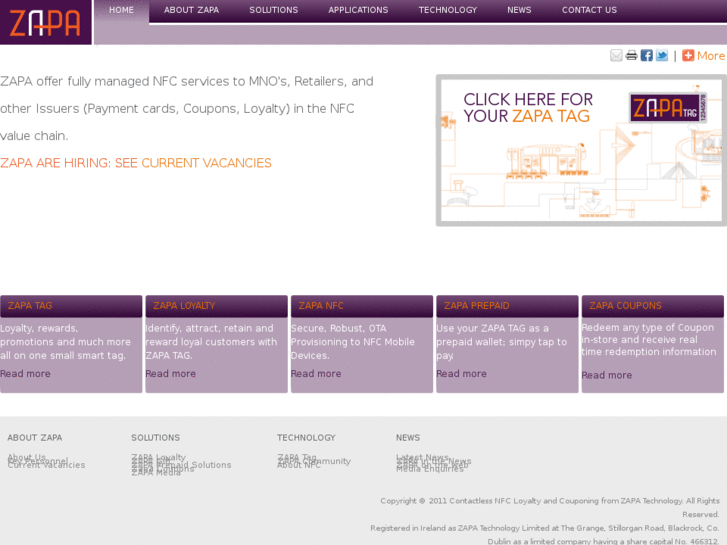The height and width of the screenshot is (545, 727).
Task: Open the ZAPA COUPONS card heading
Action: pos(625,306)
